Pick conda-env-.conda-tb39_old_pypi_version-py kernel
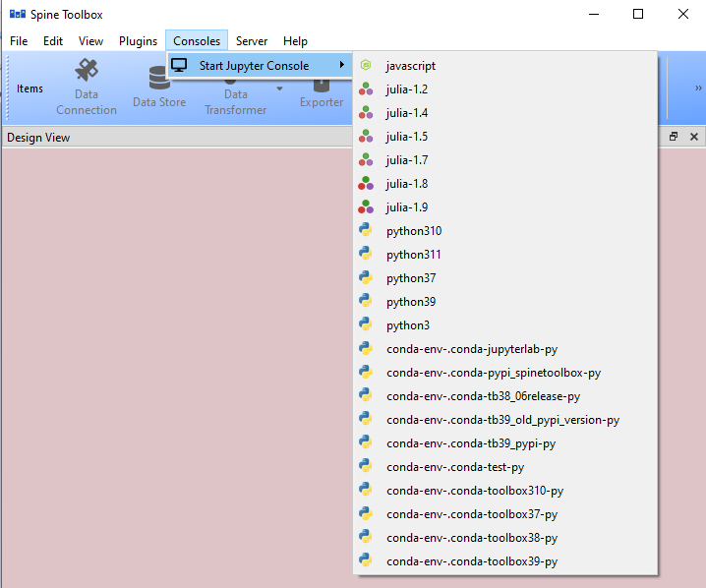 tap(504, 420)
